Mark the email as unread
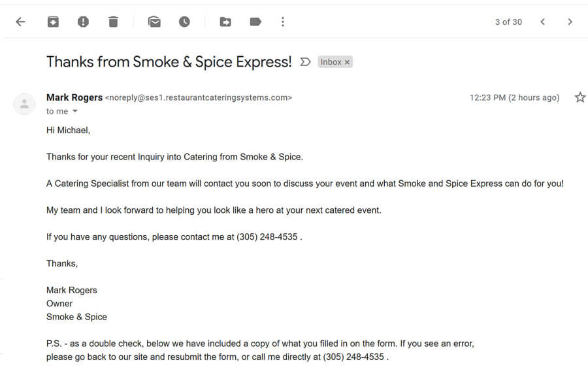588x371 pixels. tap(154, 22)
